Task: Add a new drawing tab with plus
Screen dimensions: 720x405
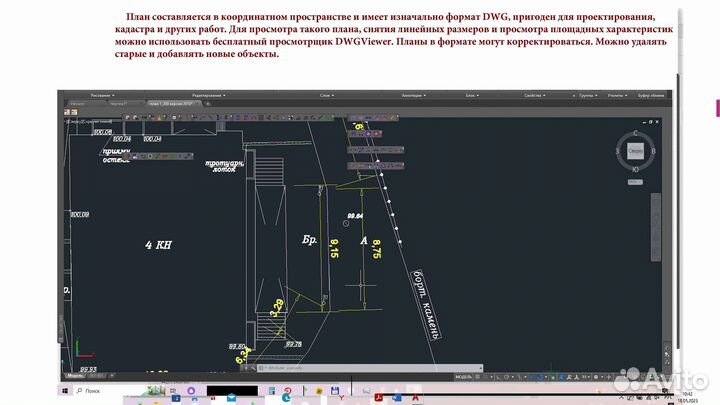Action: pos(208,104)
